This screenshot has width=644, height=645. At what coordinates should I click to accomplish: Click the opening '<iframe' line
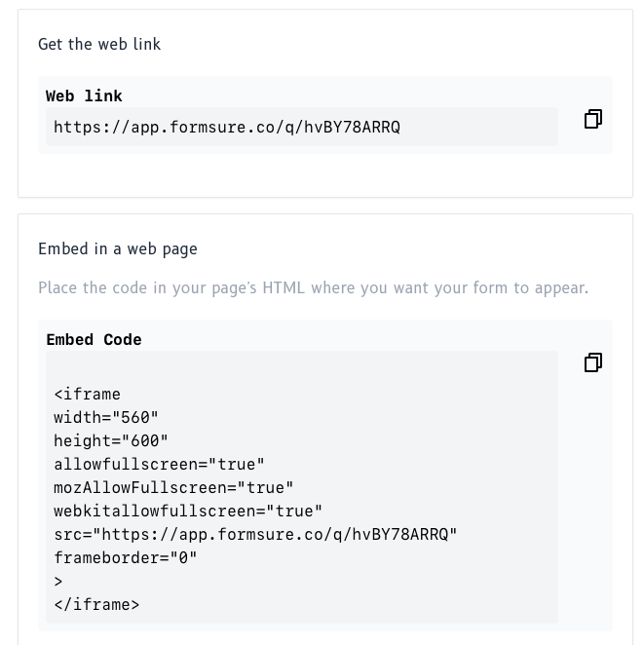(x=88, y=394)
